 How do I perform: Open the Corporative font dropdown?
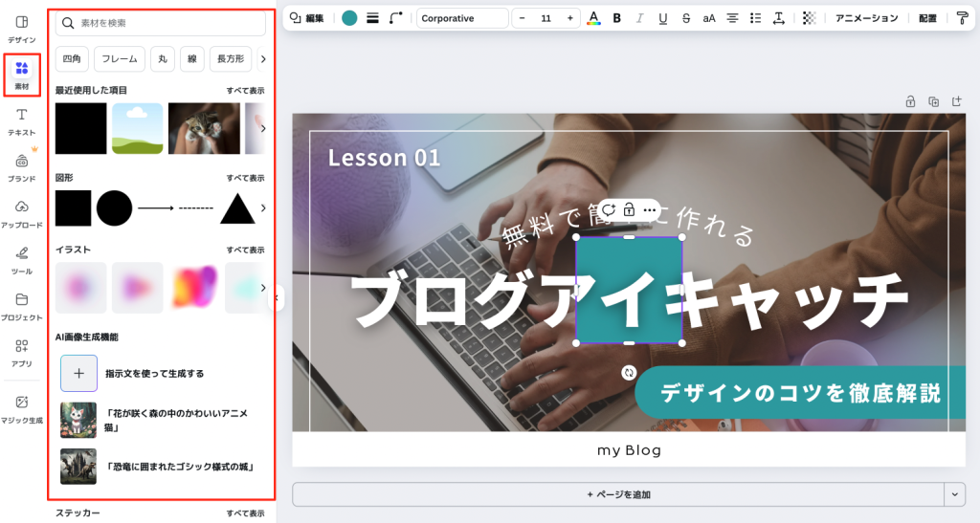[x=462, y=18]
